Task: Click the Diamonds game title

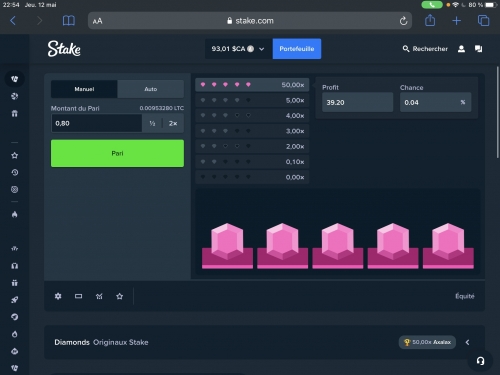Action: (x=72, y=342)
